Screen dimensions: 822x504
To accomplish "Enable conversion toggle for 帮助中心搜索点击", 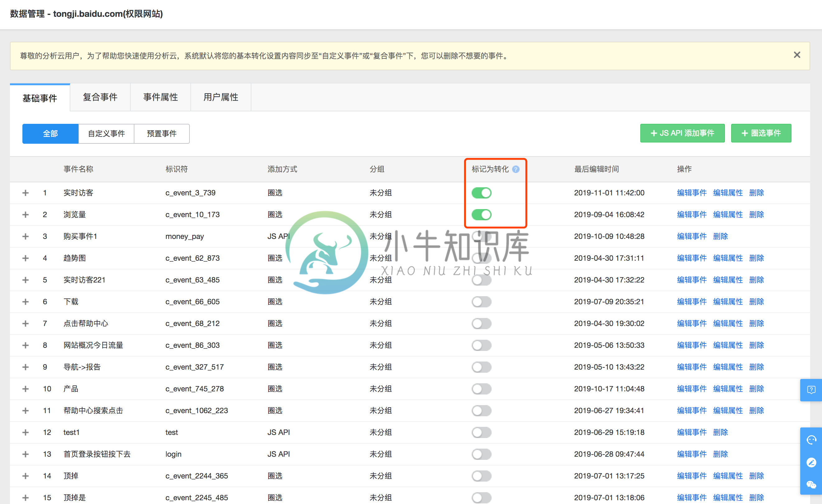I will (x=481, y=411).
